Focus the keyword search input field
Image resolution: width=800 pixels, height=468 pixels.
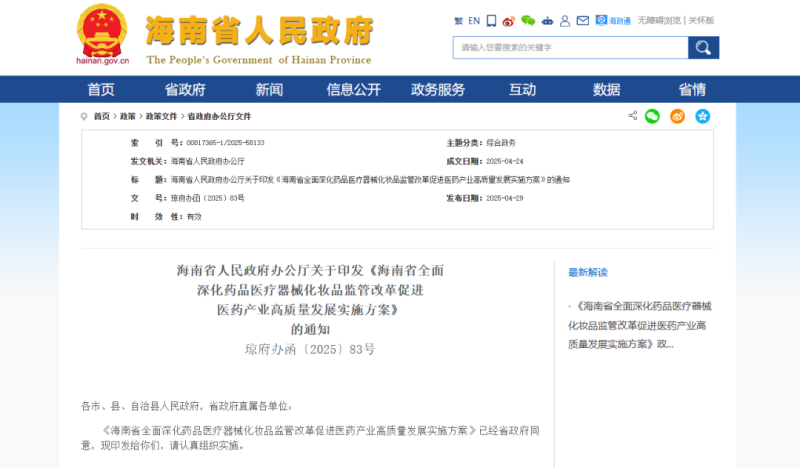click(570, 47)
